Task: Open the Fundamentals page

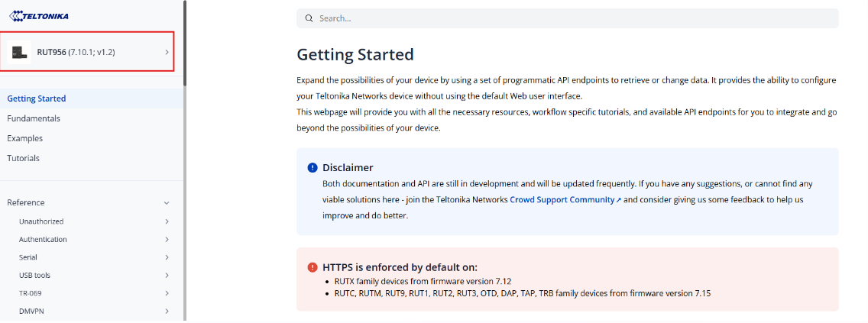Action: coord(34,118)
